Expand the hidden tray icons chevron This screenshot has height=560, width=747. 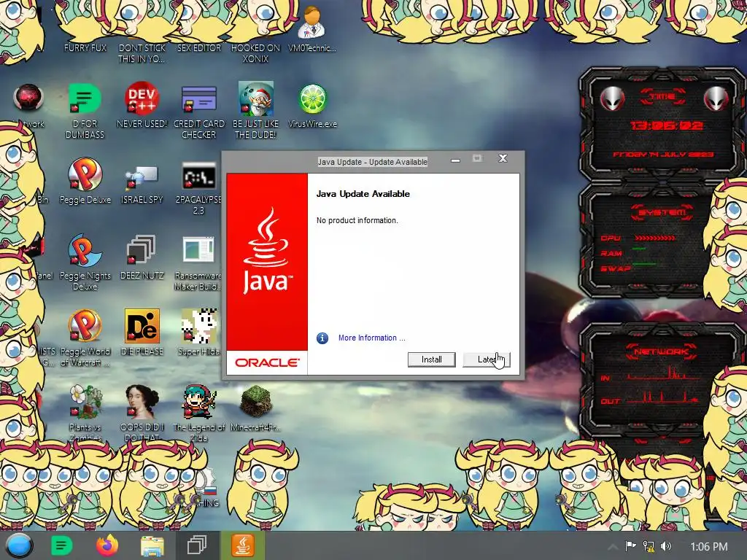tap(613, 547)
